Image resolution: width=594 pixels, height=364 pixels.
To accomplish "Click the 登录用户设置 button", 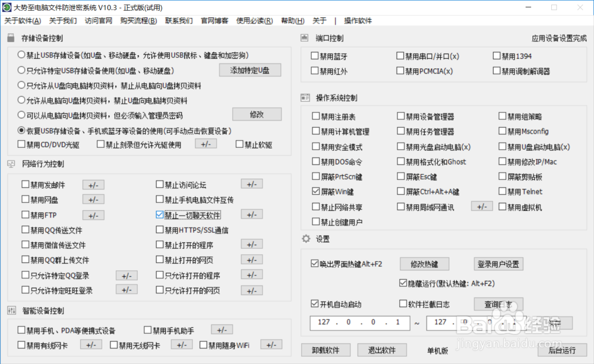I will 498,264.
